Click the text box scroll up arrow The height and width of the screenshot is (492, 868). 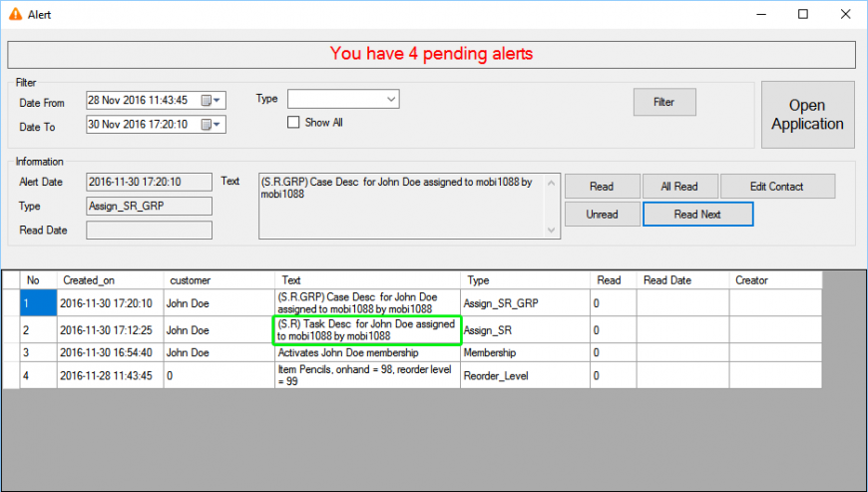(x=552, y=183)
